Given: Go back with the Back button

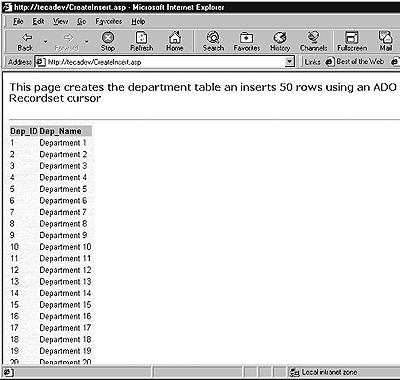Looking at the screenshot, I should click(x=26, y=42).
